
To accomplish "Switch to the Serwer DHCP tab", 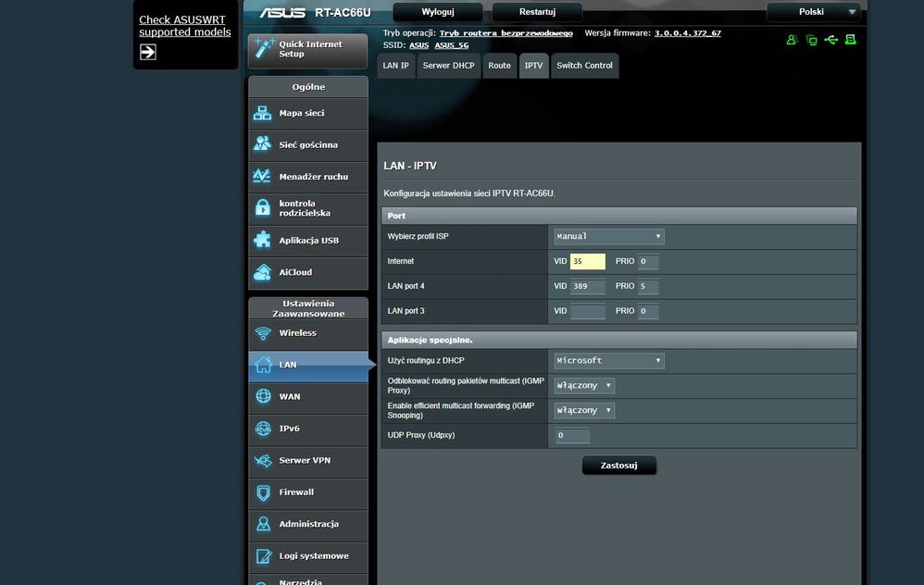I will [x=448, y=66].
